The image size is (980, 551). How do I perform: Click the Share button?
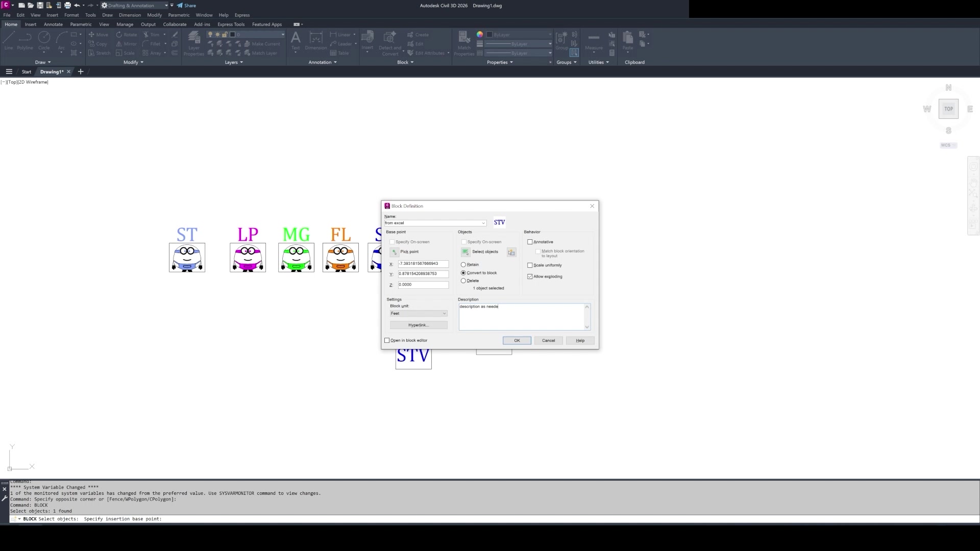186,6
